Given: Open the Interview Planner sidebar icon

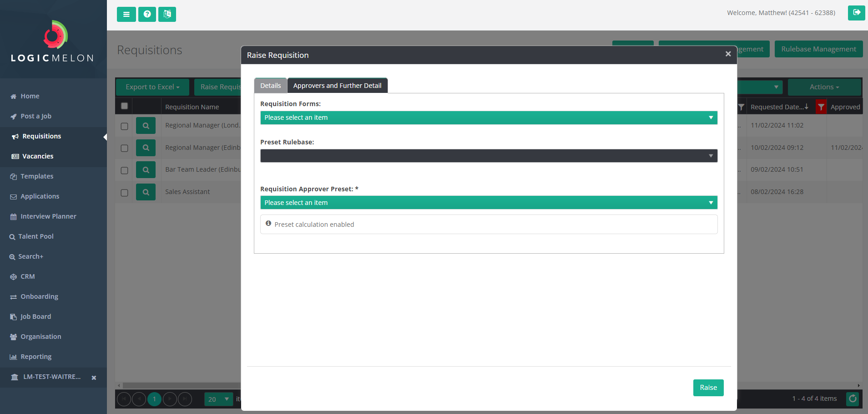Looking at the screenshot, I should coord(13,216).
